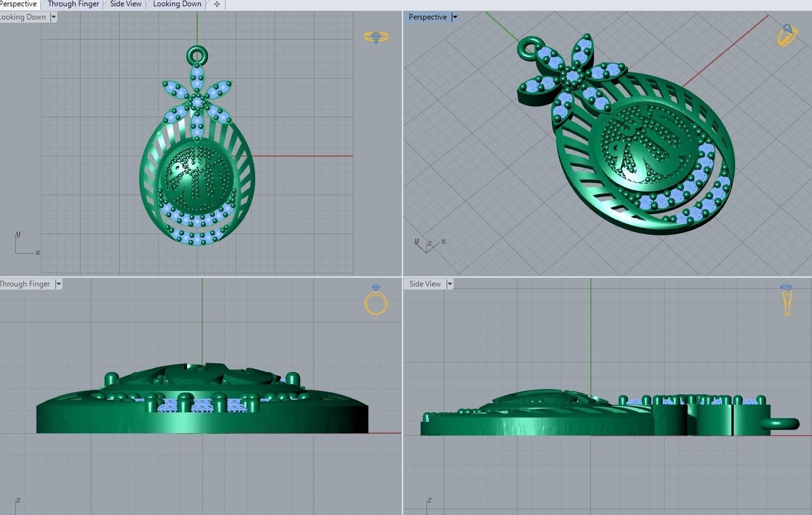The height and width of the screenshot is (515, 812).
Task: Click the Side View viewport title label
Action: coord(425,285)
